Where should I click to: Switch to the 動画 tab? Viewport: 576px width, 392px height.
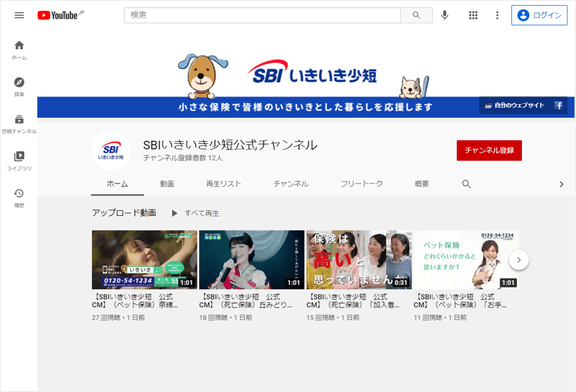(x=167, y=184)
